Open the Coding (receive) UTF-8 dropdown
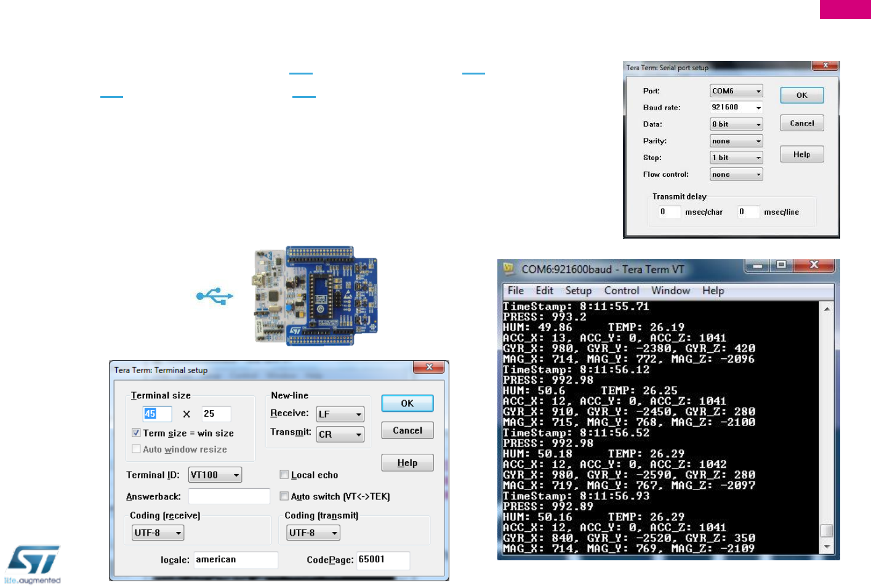 (x=158, y=533)
